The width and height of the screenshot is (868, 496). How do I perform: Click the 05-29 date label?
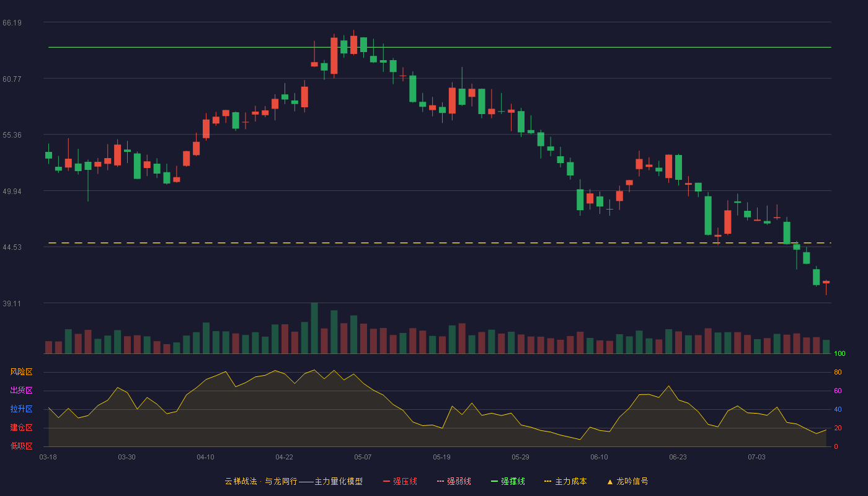click(520, 457)
